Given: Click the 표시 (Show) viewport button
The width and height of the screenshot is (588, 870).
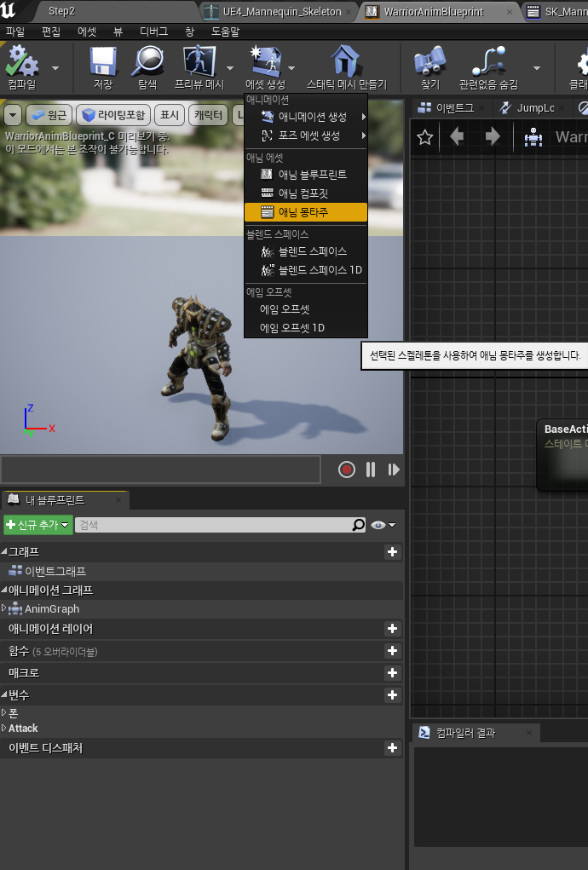Looking at the screenshot, I should 170,115.
